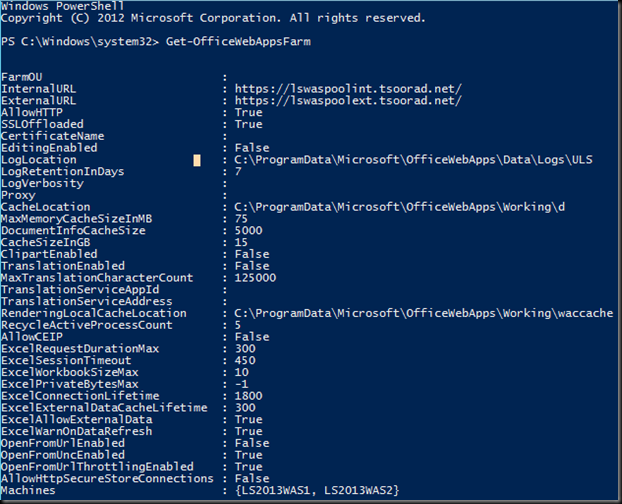Click the InternalURL https://lswaspoolint.tsoorad.net/ value
This screenshot has width=622, height=504.
pyautogui.click(x=348, y=88)
